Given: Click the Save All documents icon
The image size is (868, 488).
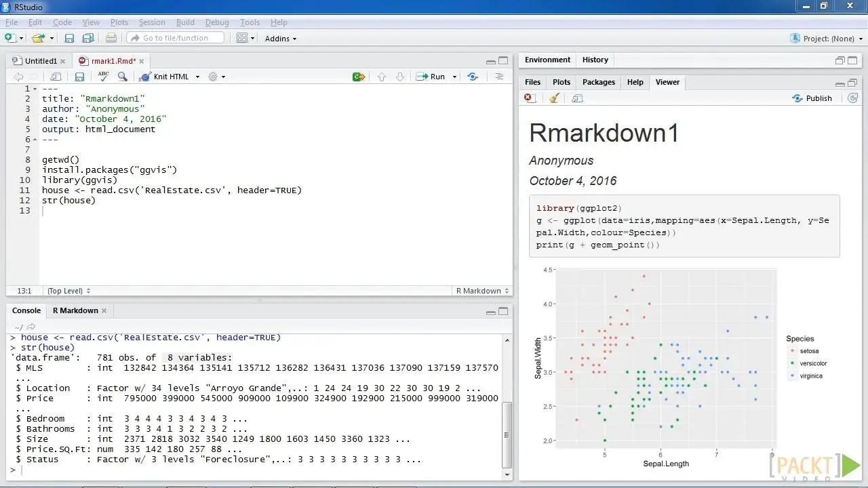Looking at the screenshot, I should point(88,39).
